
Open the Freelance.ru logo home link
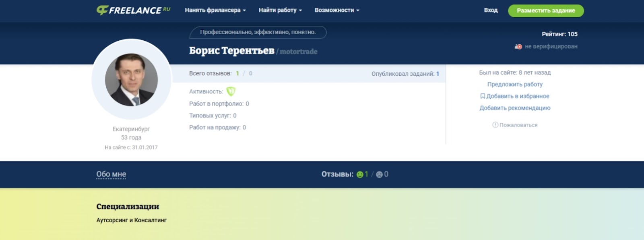click(x=133, y=10)
